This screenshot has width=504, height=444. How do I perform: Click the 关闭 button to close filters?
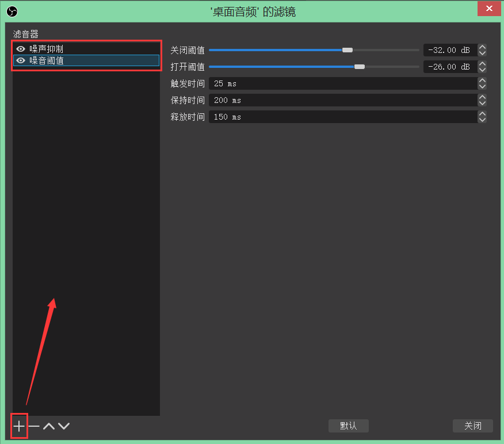[473, 426]
